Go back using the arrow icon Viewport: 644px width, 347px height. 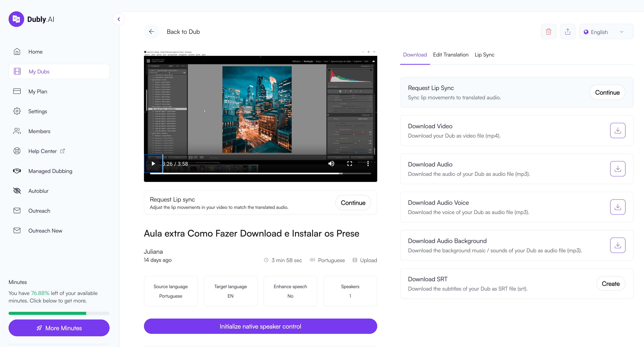point(151,32)
